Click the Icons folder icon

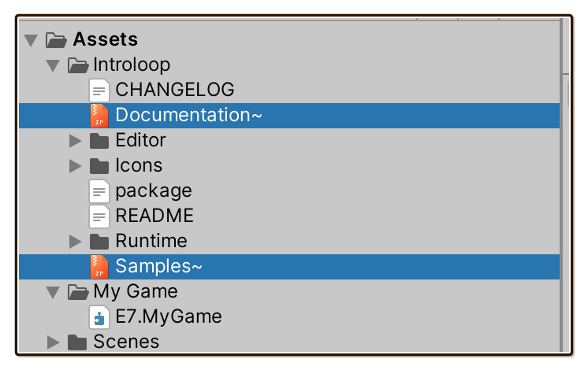click(x=99, y=166)
